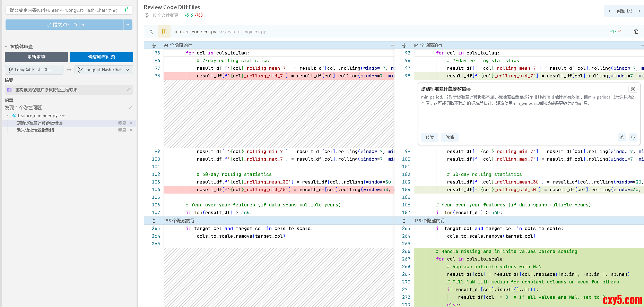644x307 pixels.
Task: Click the thumbs up icon on the issue card
Action: 622,137
